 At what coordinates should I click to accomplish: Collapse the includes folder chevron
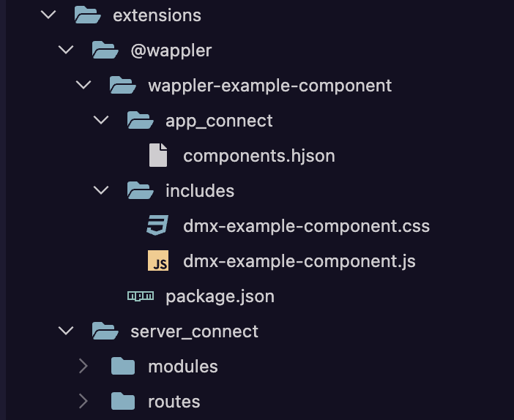click(x=101, y=190)
